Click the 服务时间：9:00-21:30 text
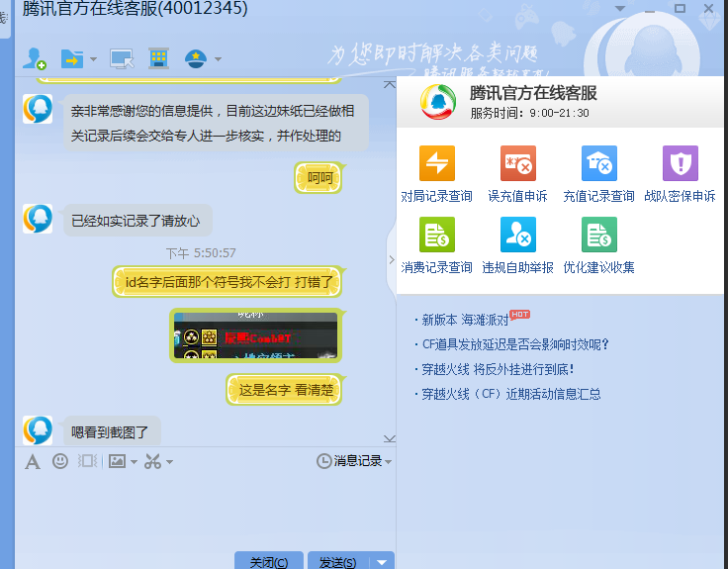Screen dimensions: 728x569 point(530,113)
